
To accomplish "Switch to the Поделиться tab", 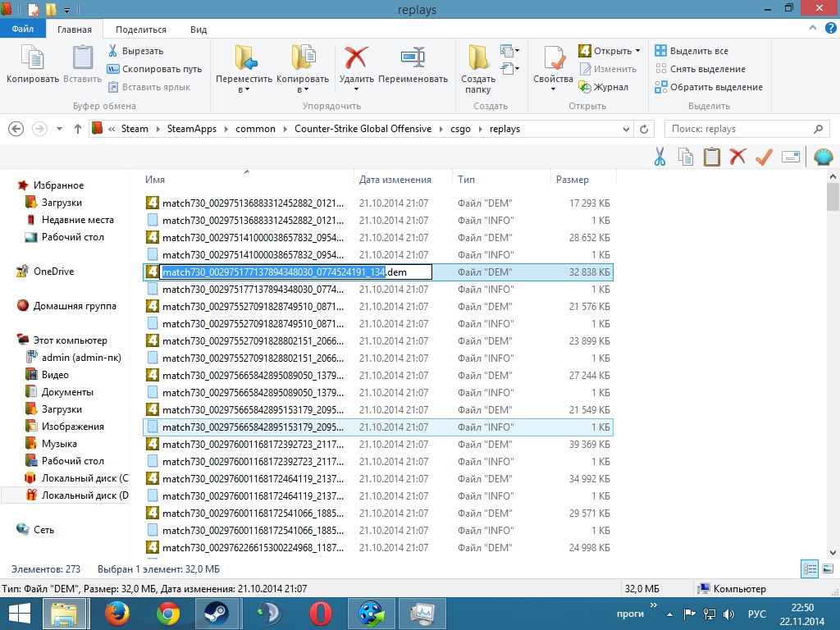I will (x=141, y=30).
